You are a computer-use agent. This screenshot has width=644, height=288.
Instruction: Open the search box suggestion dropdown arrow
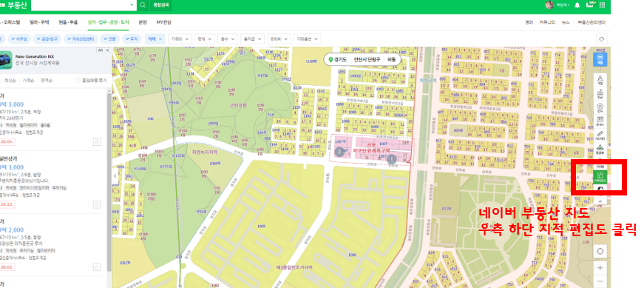[x=132, y=5]
